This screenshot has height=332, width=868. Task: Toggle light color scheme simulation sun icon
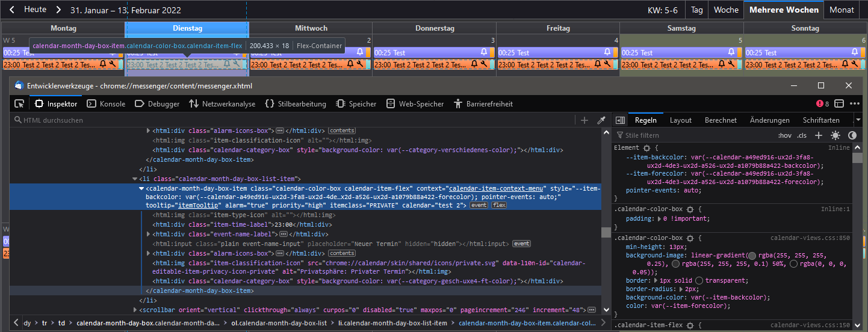pyautogui.click(x=835, y=135)
